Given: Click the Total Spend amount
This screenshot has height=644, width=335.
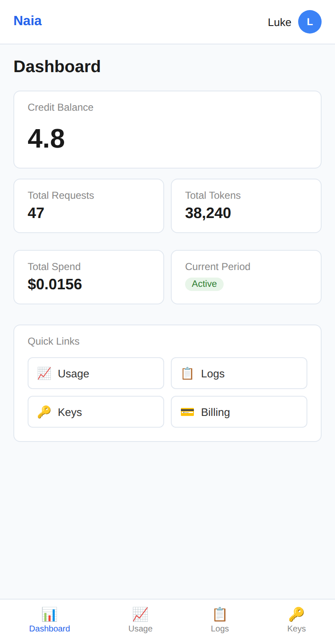Looking at the screenshot, I should (x=55, y=284).
